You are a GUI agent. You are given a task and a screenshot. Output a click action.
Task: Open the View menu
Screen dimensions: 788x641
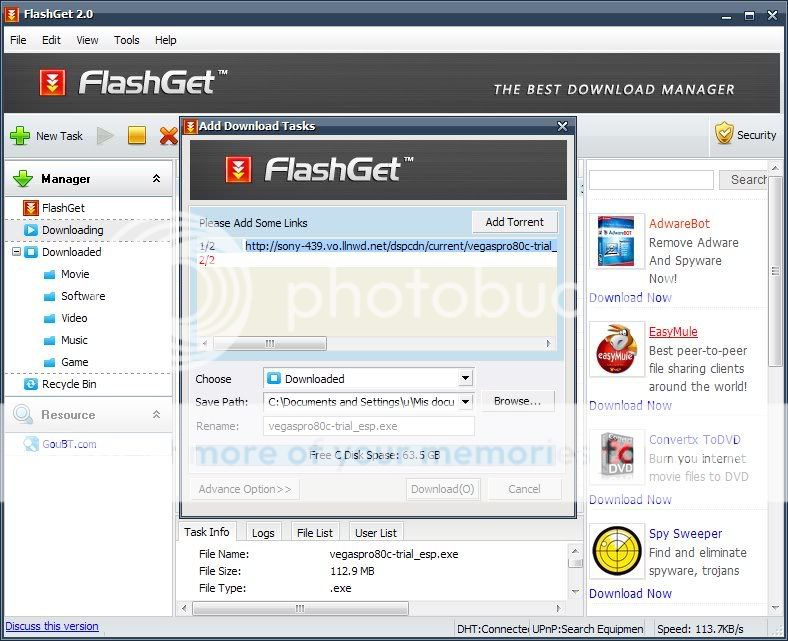point(87,40)
